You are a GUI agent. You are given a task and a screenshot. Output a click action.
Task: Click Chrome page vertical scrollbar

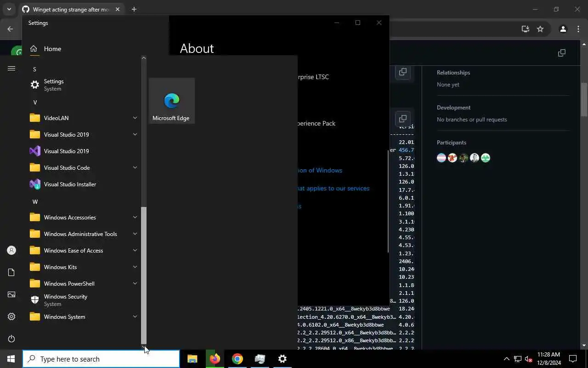tap(584, 99)
